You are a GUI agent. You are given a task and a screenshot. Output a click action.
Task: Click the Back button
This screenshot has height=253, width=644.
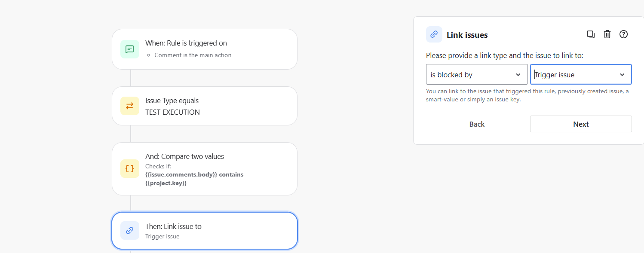point(477,124)
